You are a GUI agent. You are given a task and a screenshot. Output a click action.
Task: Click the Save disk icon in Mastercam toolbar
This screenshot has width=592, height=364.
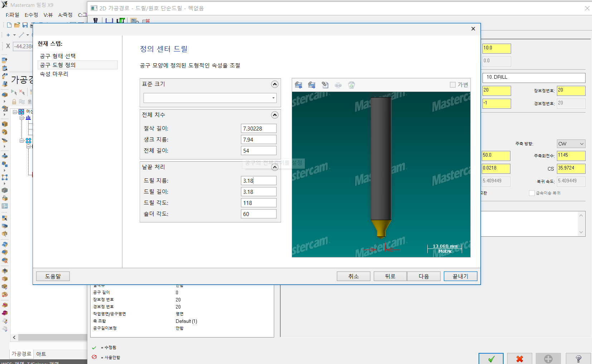(25, 25)
